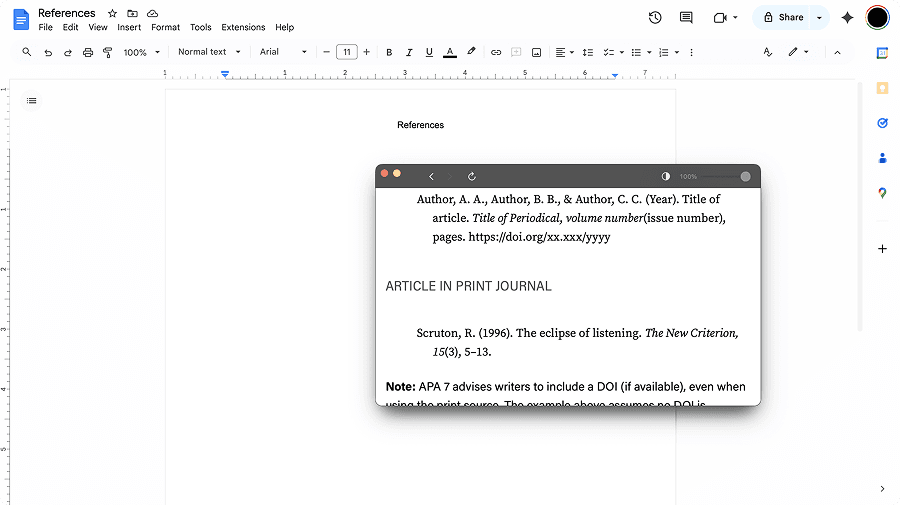Open editing mode pencil dropdown
The width and height of the screenshot is (900, 505).
798,52
